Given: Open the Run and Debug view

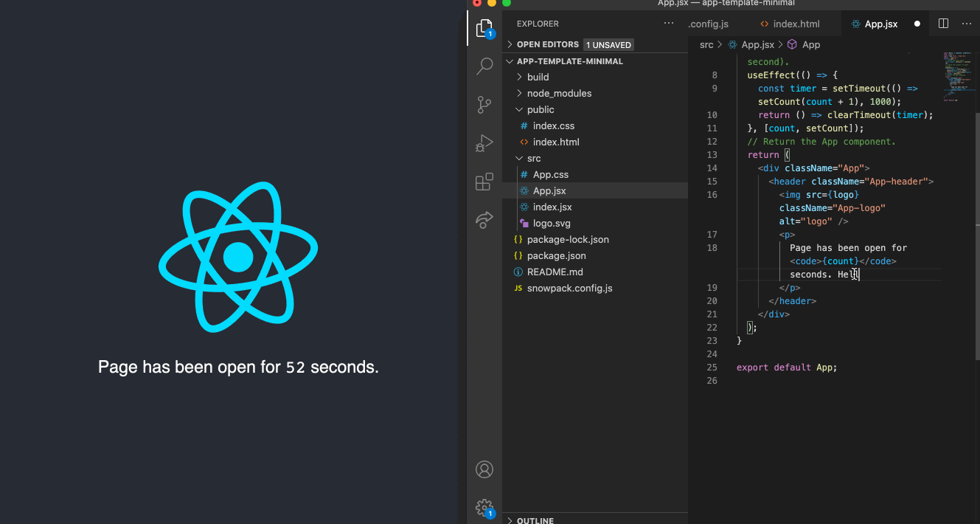Looking at the screenshot, I should tap(484, 143).
